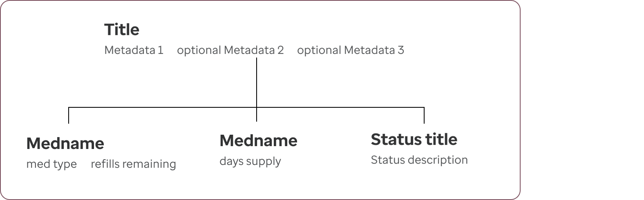Click the Status title heading
The width and height of the screenshot is (644, 200).
click(414, 140)
